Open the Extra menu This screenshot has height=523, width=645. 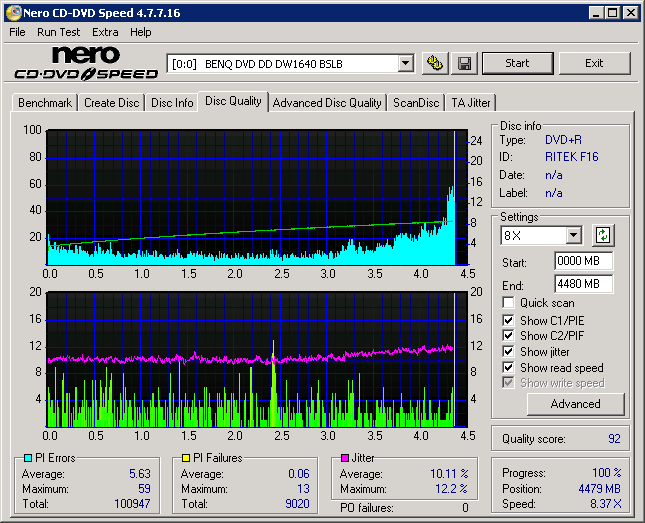tap(105, 32)
